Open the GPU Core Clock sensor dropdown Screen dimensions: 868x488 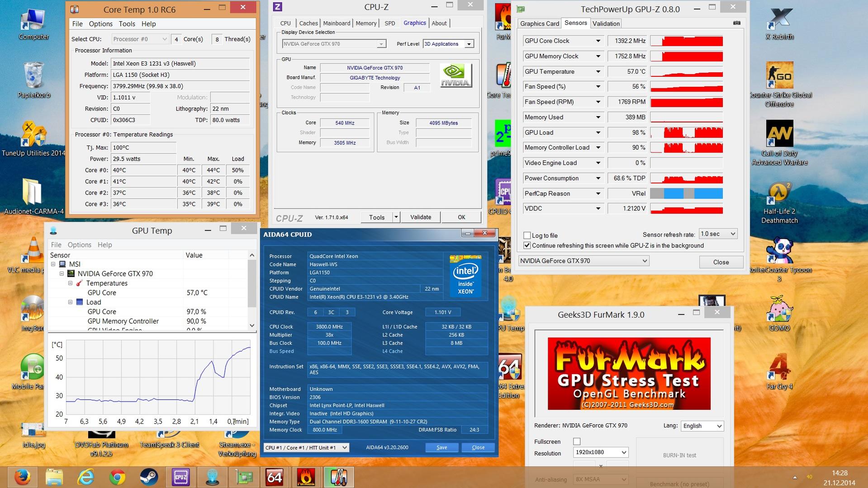coord(598,41)
